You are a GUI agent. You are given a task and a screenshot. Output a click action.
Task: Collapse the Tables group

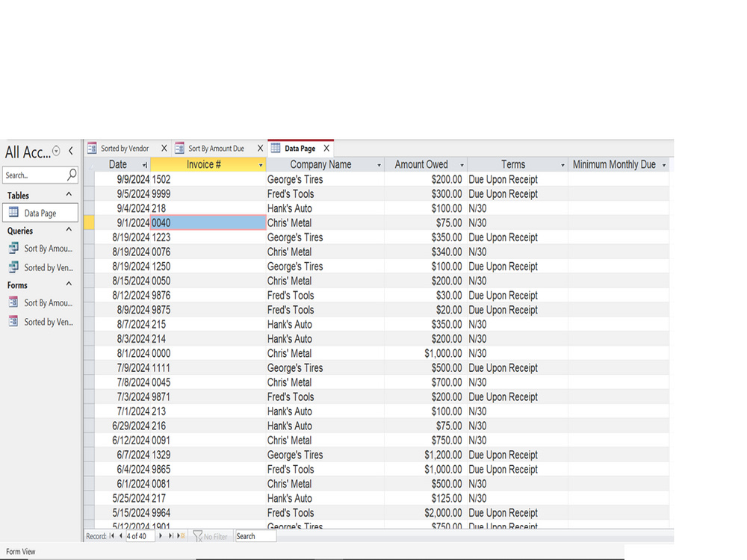pos(69,194)
